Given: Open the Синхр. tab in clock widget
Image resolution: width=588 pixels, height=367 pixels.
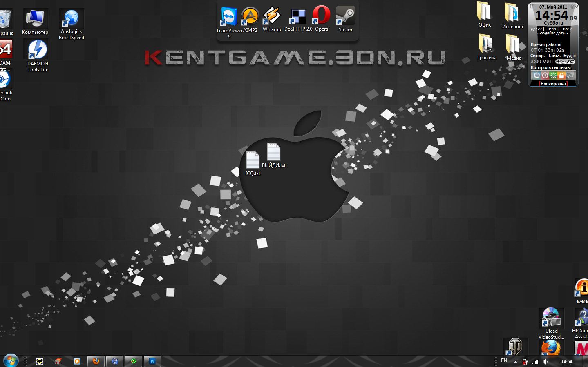Looking at the screenshot, I should [x=538, y=56].
